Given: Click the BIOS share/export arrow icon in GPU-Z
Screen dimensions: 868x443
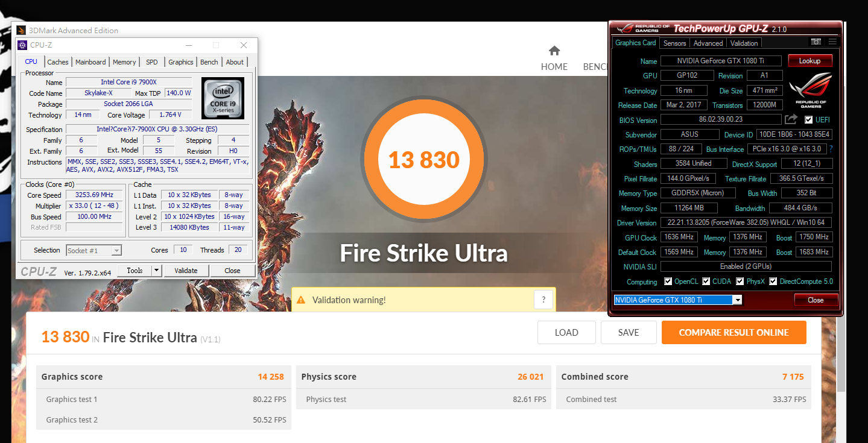Looking at the screenshot, I should pyautogui.click(x=791, y=119).
